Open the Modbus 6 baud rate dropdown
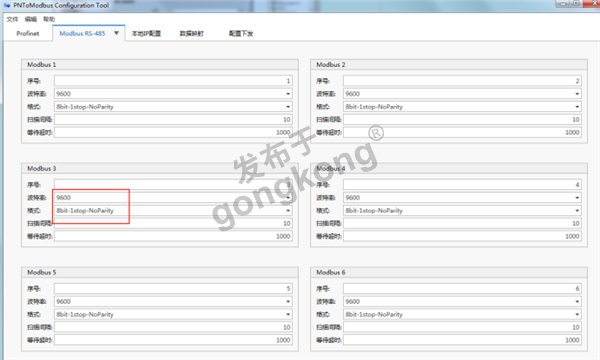The height and width of the screenshot is (360, 600). coord(462,301)
